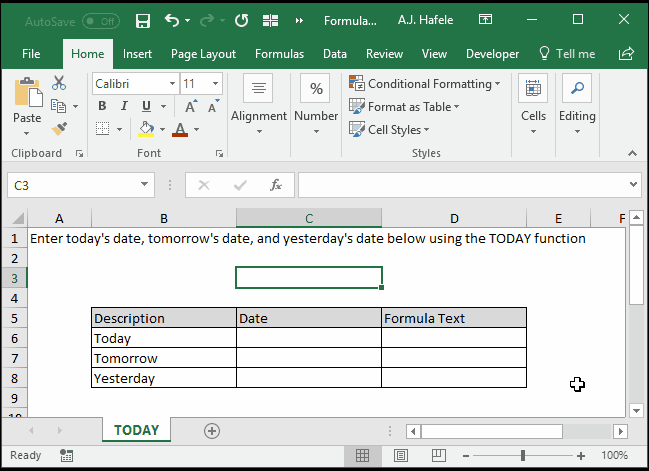The height and width of the screenshot is (471, 649).
Task: Click the Save icon in quick access toolbar
Action: pyautogui.click(x=143, y=20)
